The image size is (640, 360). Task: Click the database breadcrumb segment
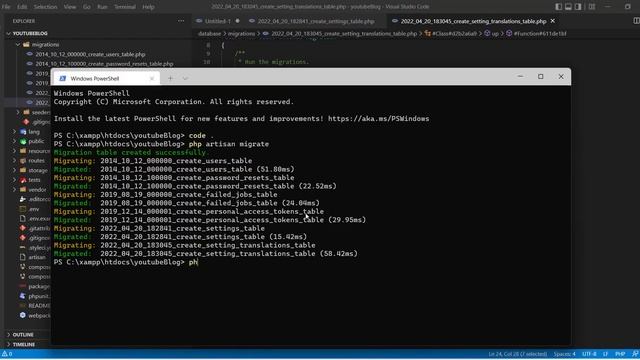pyautogui.click(x=209, y=34)
